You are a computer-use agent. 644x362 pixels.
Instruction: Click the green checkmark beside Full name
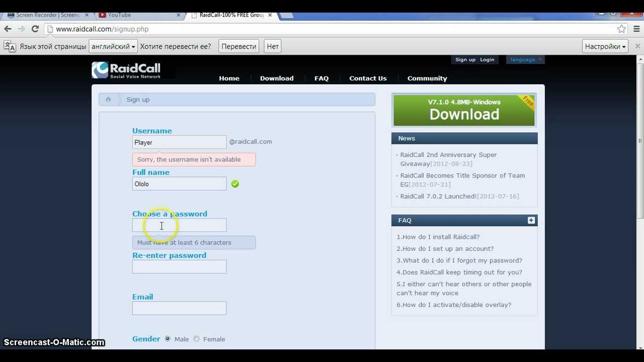pyautogui.click(x=235, y=184)
